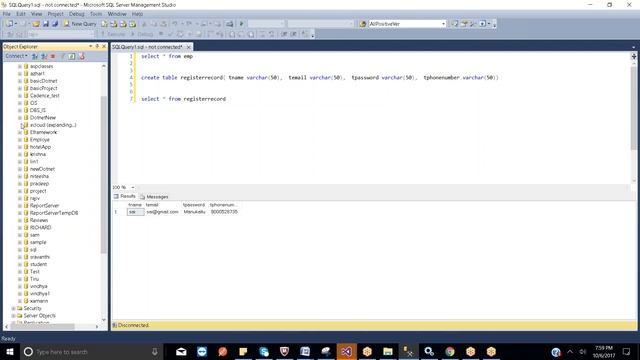
Task: Select the RICHARD database in the tree
Action: coord(40,228)
